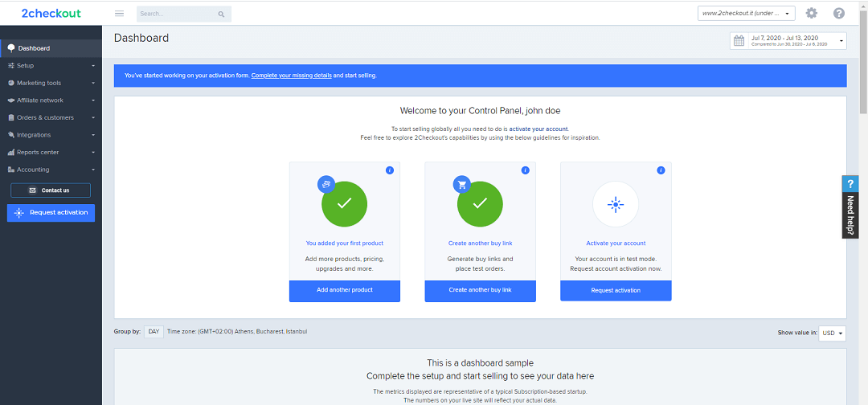Follow Complete your missing details link
The image size is (868, 405).
click(x=291, y=76)
